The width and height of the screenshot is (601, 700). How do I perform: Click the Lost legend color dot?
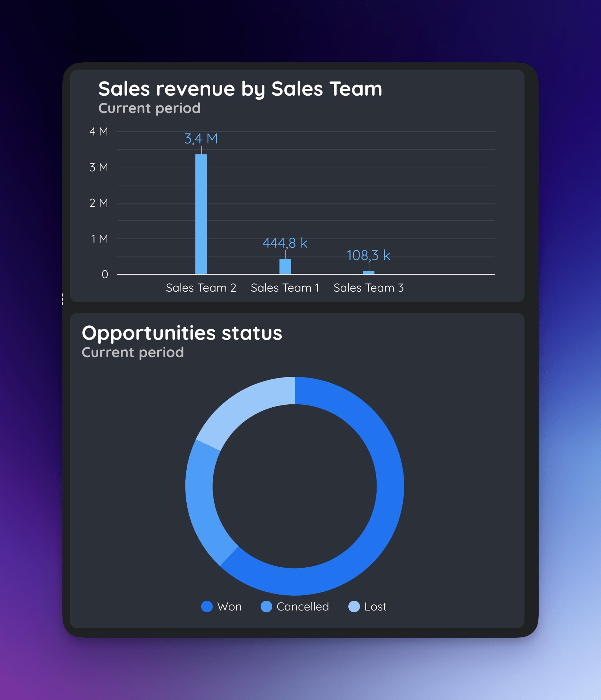pyautogui.click(x=354, y=607)
